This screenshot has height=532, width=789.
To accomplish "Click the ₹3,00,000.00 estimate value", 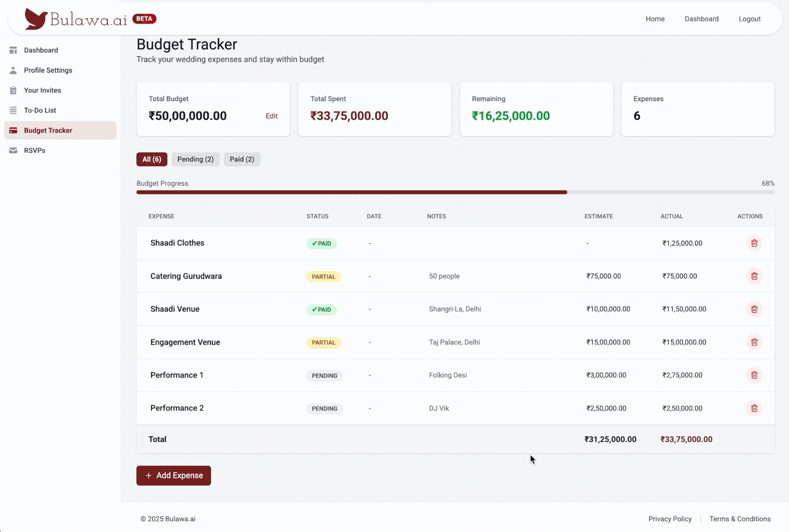I will tap(606, 375).
